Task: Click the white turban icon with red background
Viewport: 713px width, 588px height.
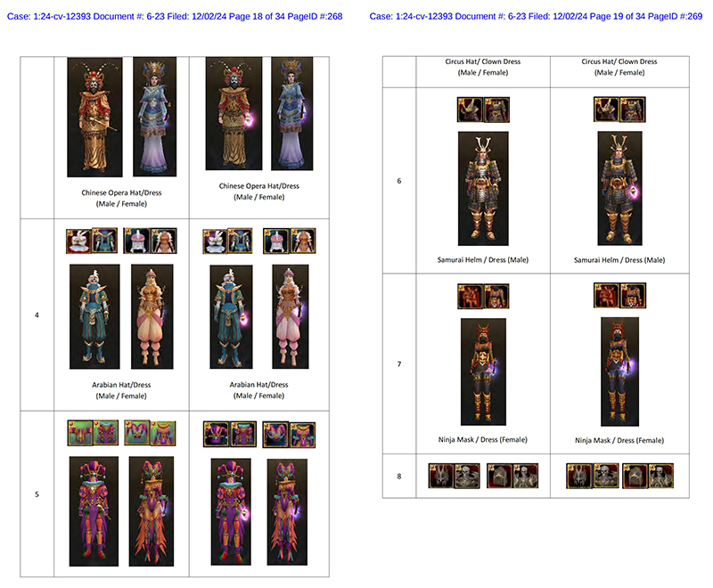Action: [x=78, y=241]
